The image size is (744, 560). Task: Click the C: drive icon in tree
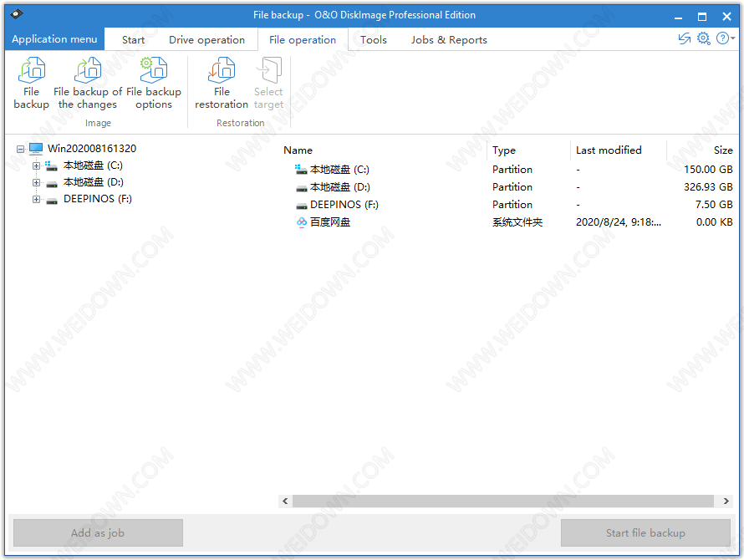[51, 165]
